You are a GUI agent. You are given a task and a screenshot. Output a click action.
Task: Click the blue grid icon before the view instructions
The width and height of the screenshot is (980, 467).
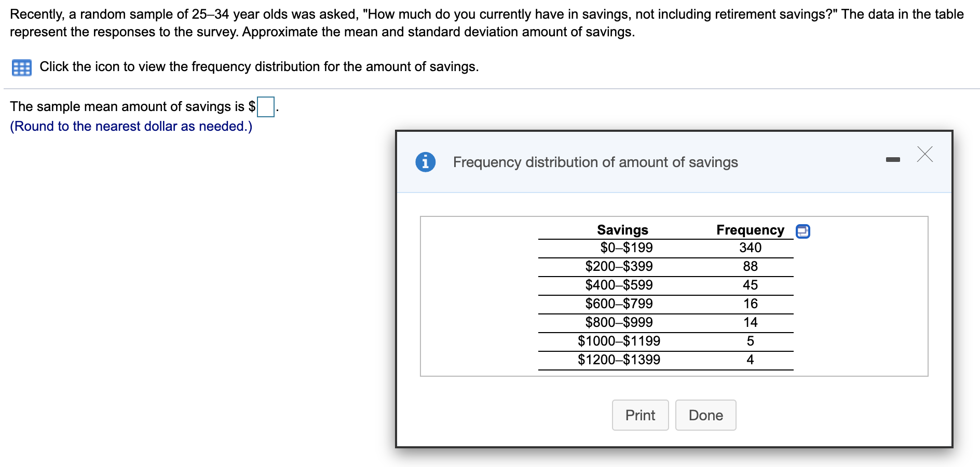click(x=21, y=66)
